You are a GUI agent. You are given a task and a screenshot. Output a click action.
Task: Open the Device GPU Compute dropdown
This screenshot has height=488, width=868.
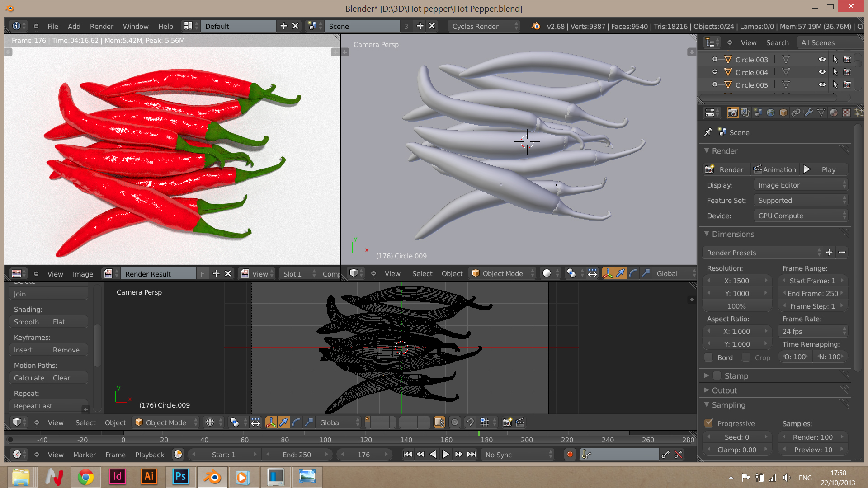coord(800,216)
